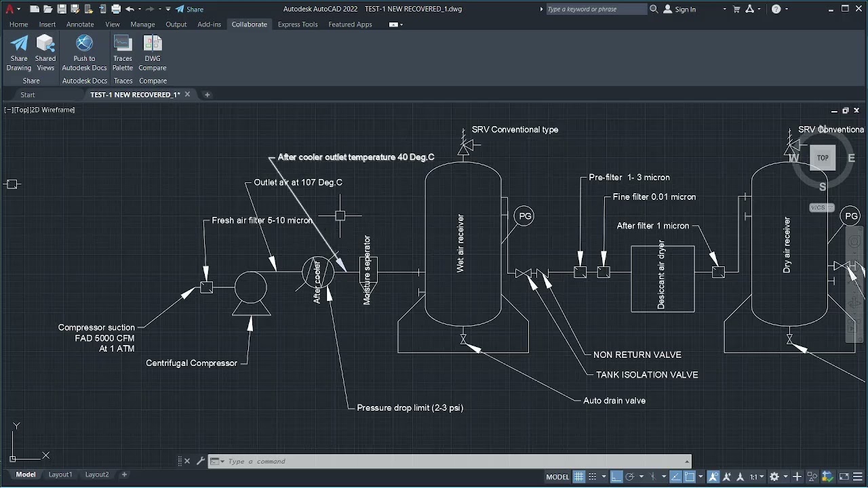Click the TOP face of ViewCube

pos(823,158)
